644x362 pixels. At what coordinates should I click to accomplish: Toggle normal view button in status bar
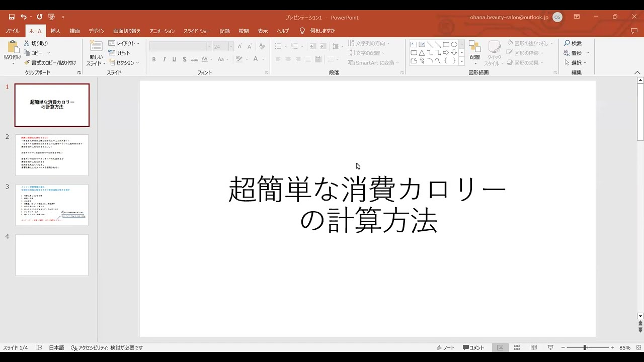click(500, 347)
